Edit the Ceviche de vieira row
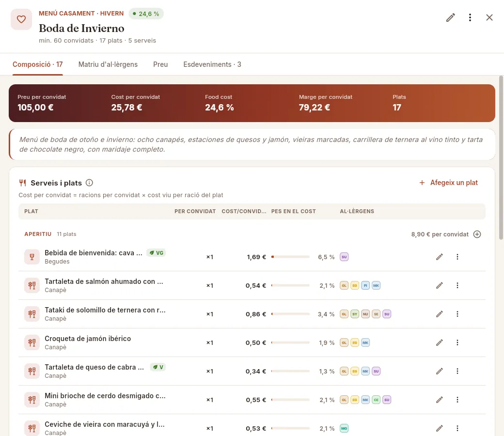The height and width of the screenshot is (436, 504). (440, 428)
